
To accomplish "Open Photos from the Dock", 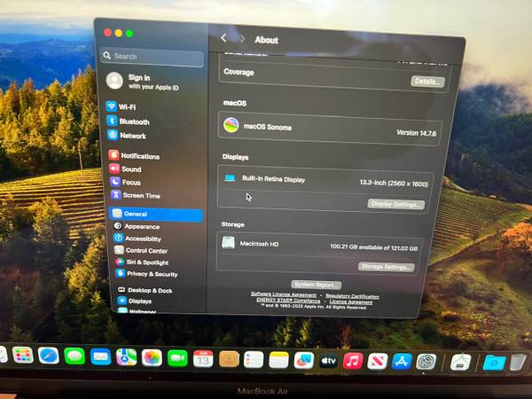I will tap(152, 358).
